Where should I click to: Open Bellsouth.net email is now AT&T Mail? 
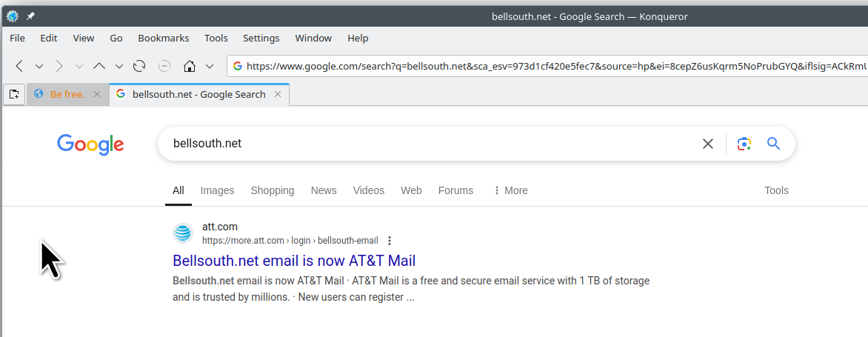pyautogui.click(x=294, y=261)
